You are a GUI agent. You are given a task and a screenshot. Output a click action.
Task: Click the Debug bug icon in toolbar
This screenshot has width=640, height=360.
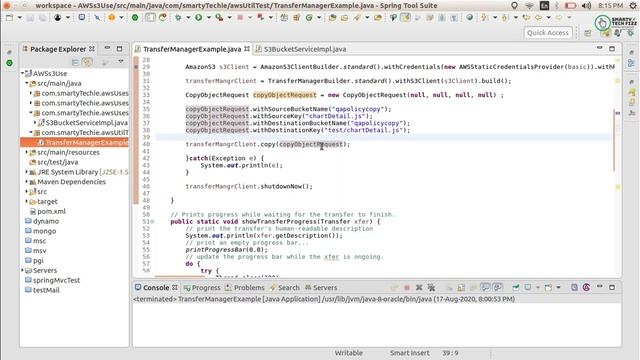click(x=178, y=18)
